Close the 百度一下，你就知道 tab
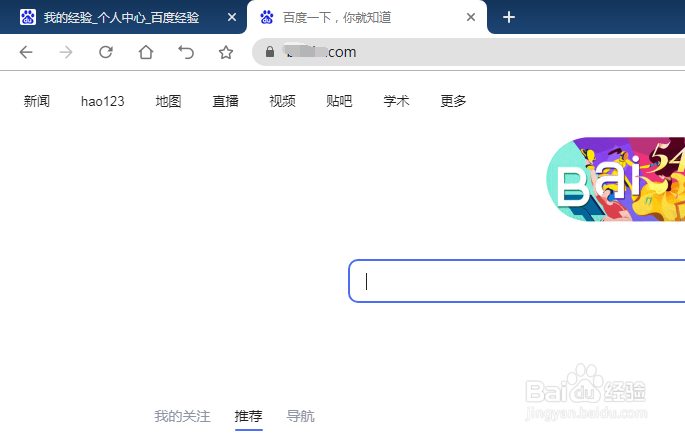 pyautogui.click(x=471, y=17)
